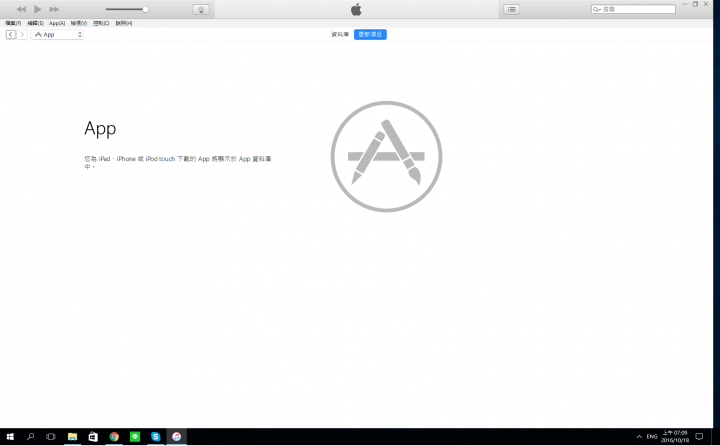Open File Explorer from the taskbar
720x446 pixels.
tap(72, 437)
